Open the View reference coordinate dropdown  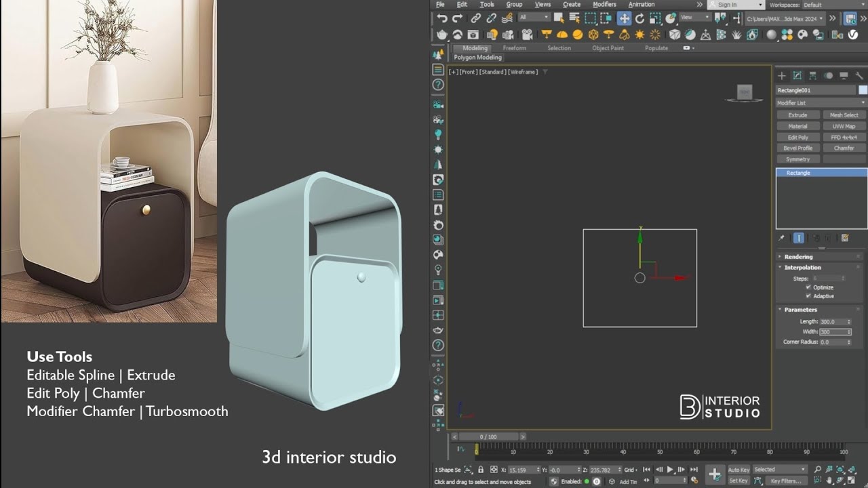tap(695, 18)
